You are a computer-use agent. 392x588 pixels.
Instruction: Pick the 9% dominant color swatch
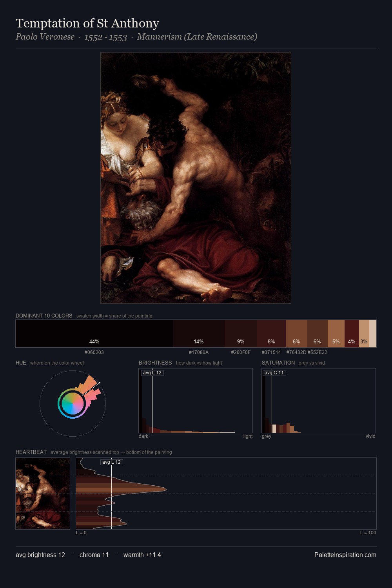click(x=241, y=334)
